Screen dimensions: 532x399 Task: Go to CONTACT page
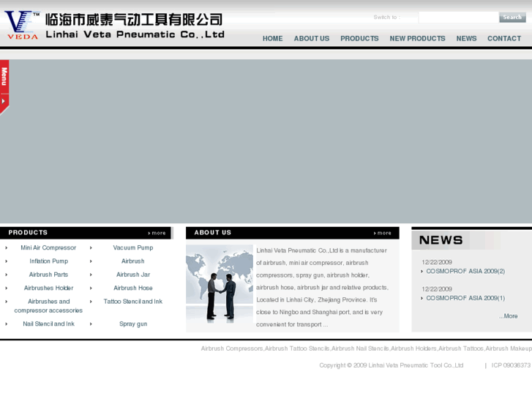tap(504, 38)
